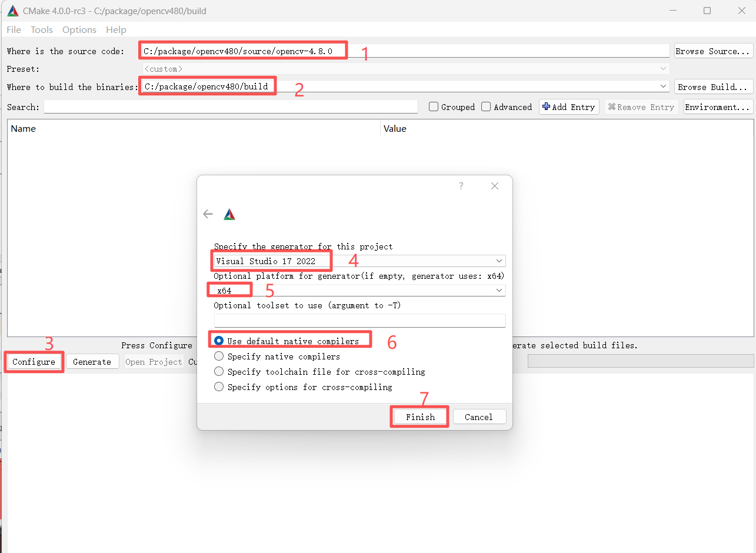Click the source code path field
The width and height of the screenshot is (756, 553).
pos(405,51)
